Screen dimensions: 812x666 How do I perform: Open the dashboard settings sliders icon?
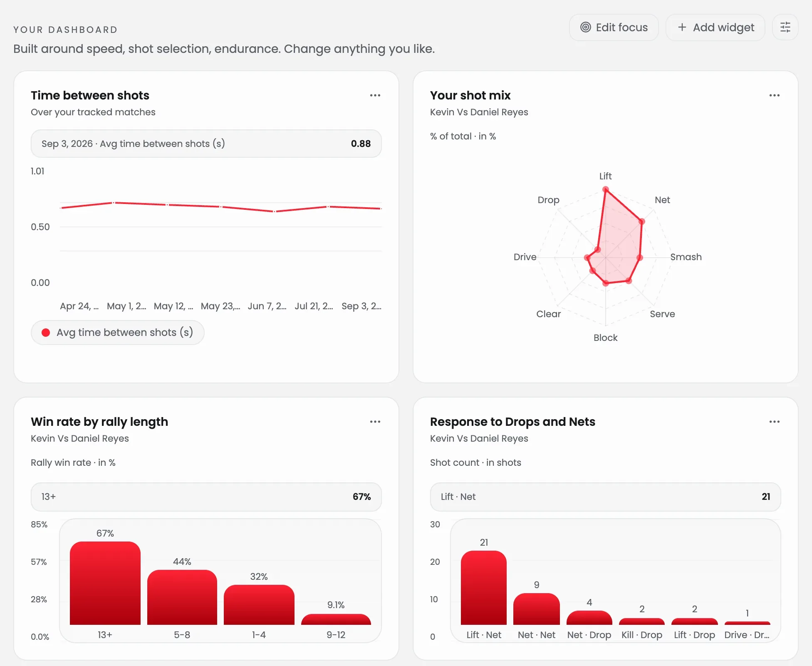point(785,27)
